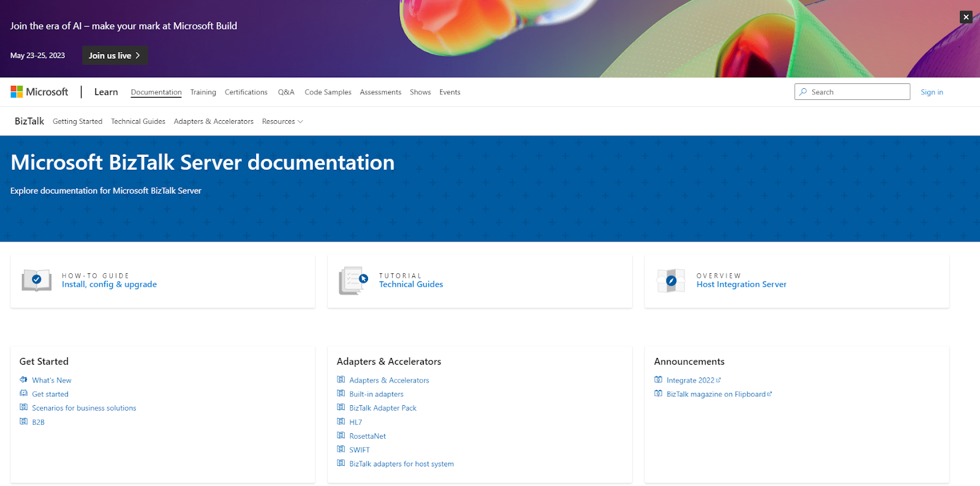The width and height of the screenshot is (980, 486).
Task: Click the icon beside BizTalk Adapter Pack
Action: [x=341, y=408]
